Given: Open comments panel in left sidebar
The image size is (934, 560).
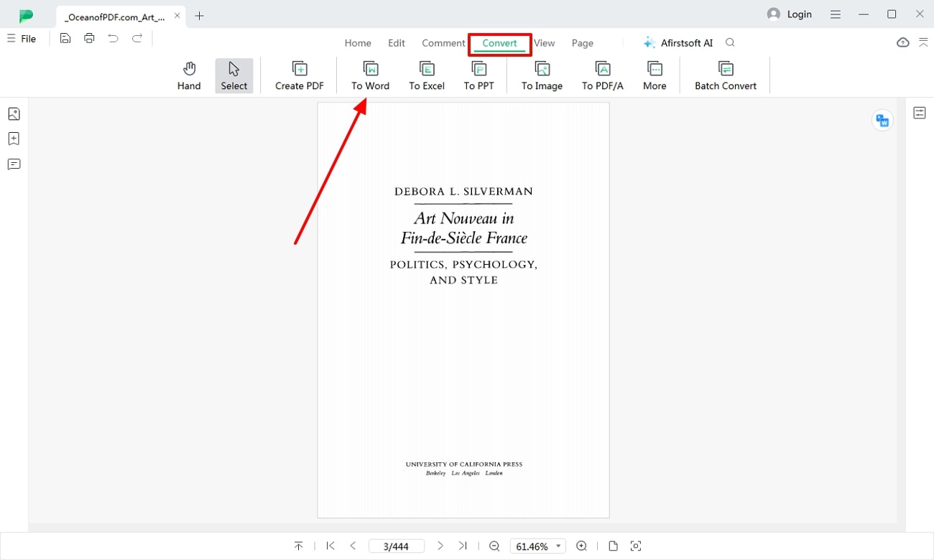Looking at the screenshot, I should 14,164.
